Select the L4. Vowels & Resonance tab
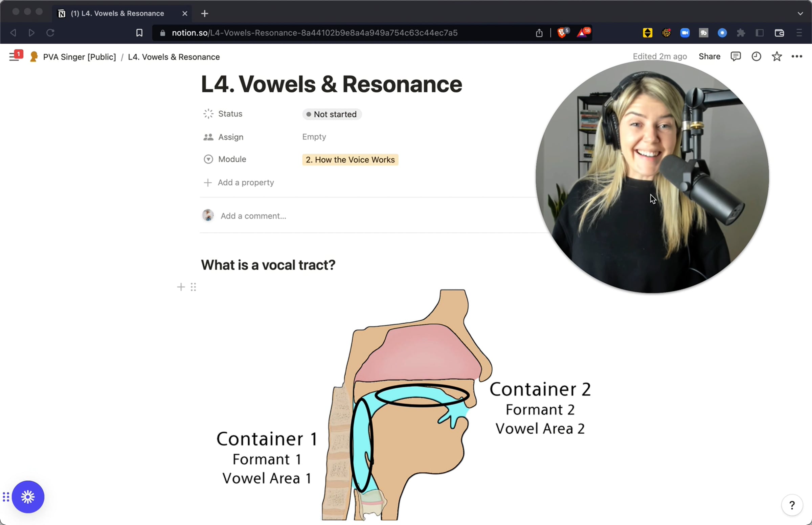The height and width of the screenshot is (525, 812). point(117,14)
